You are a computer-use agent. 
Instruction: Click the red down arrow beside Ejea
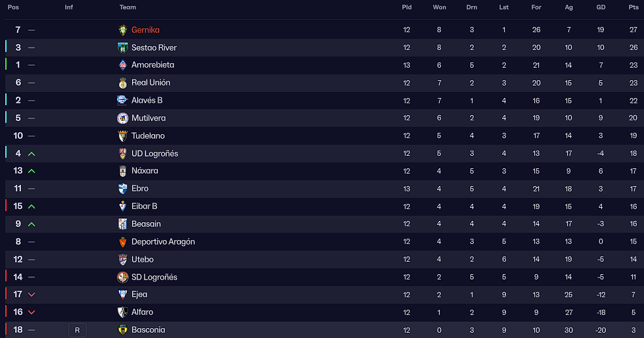tap(32, 295)
